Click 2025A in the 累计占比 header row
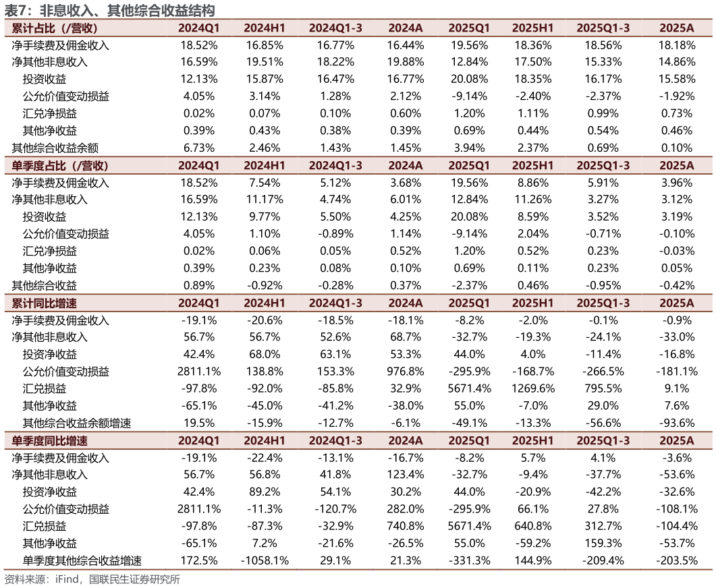Image resolution: width=716 pixels, height=588 pixels. coord(676,28)
